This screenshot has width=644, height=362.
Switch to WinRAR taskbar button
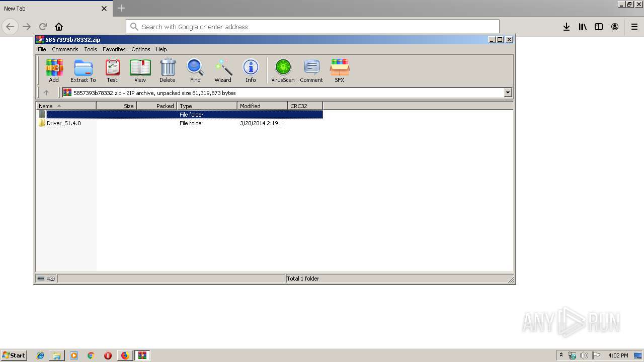(x=142, y=355)
